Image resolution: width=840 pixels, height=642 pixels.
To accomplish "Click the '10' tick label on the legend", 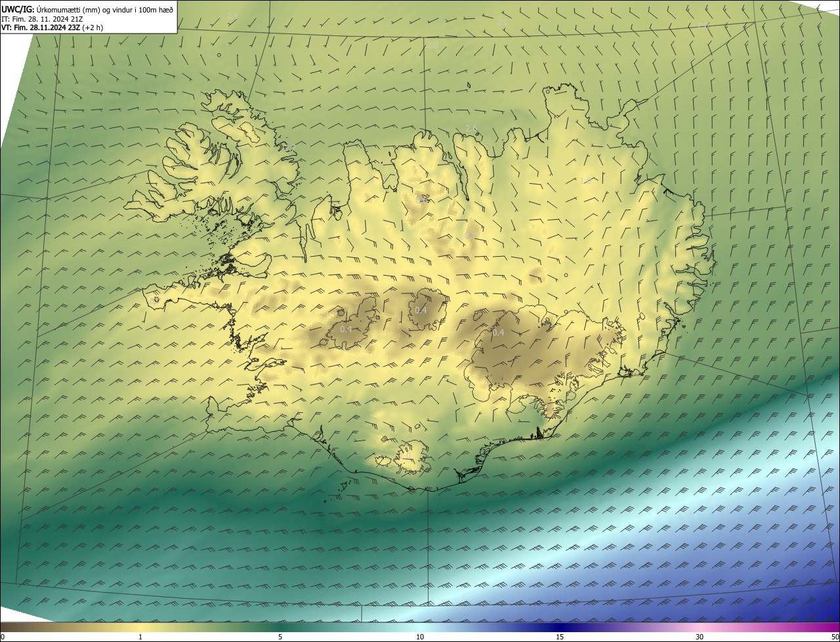I will point(420,637).
